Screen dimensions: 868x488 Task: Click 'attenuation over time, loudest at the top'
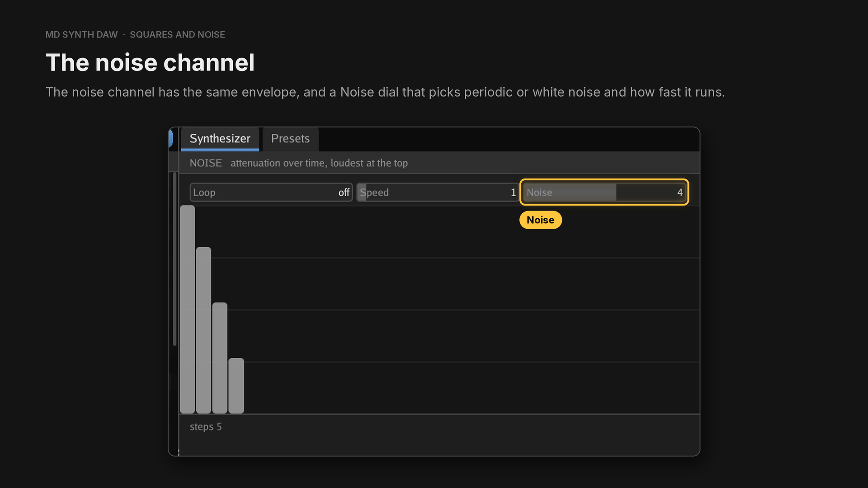(319, 163)
